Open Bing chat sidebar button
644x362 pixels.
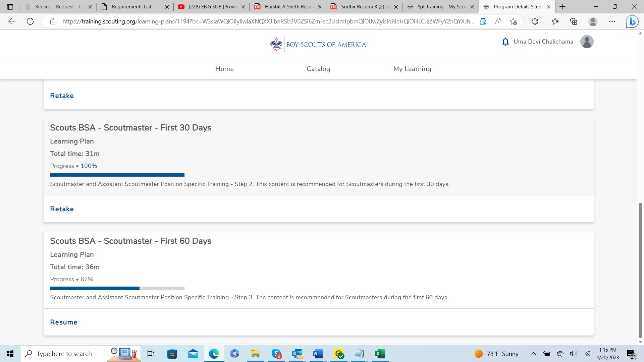pyautogui.click(x=632, y=21)
